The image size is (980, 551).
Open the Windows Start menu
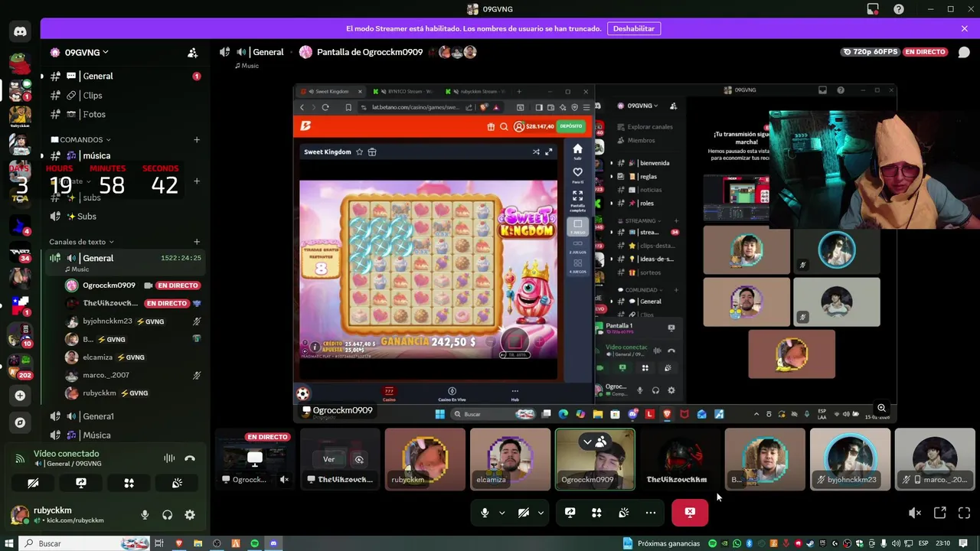(x=9, y=543)
